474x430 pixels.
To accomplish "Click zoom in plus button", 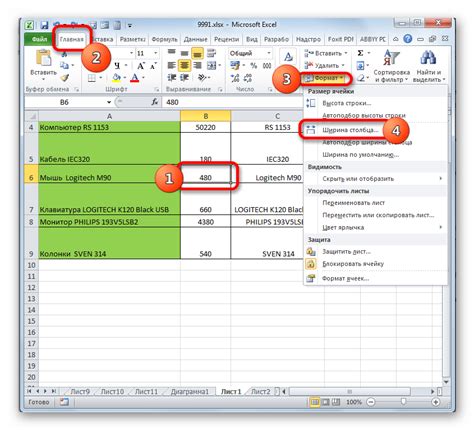I will pyautogui.click(x=435, y=402).
